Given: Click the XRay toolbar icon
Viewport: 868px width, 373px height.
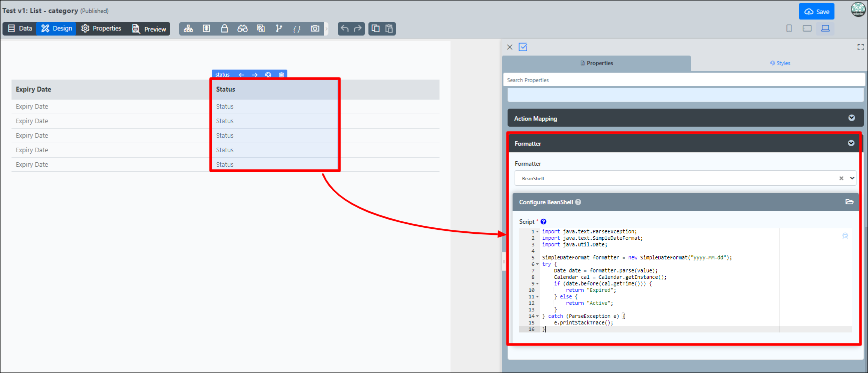Looking at the screenshot, I should click(206, 29).
